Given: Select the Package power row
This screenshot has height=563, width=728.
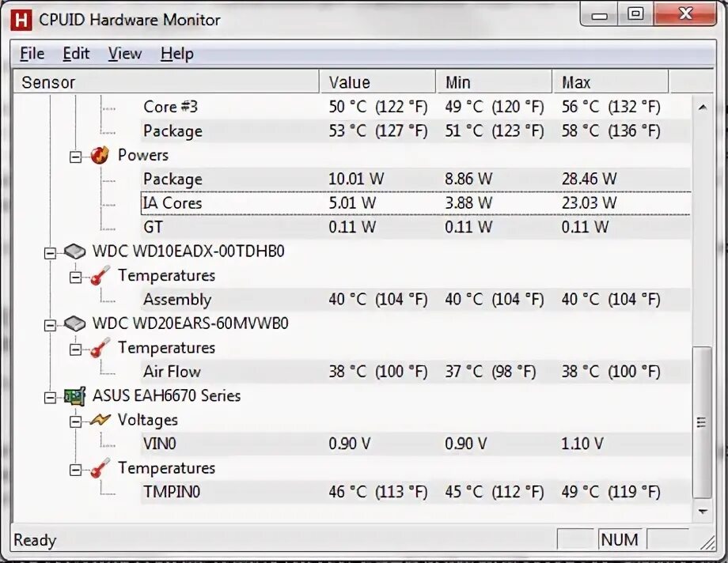Looking at the screenshot, I should [x=416, y=179].
